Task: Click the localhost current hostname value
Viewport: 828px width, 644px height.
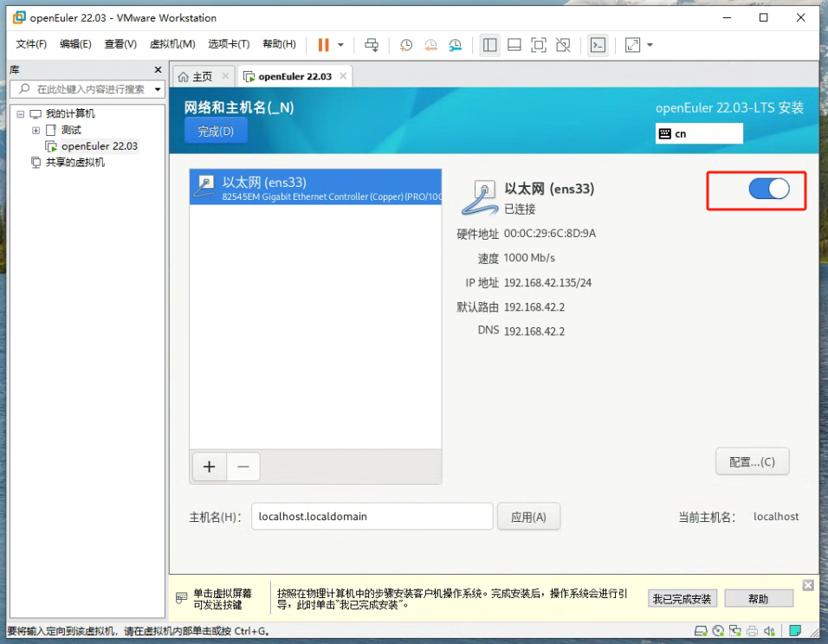Action: tap(776, 516)
